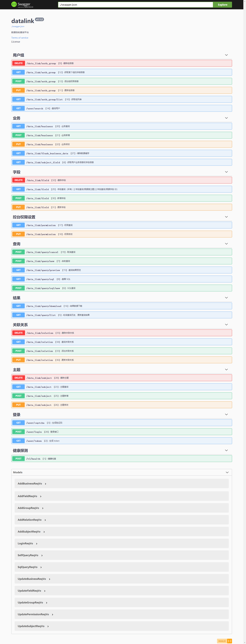Viewport: 246px width, 644px height.
Task: Collapse the 健康探测 section chevron
Action: click(226, 450)
